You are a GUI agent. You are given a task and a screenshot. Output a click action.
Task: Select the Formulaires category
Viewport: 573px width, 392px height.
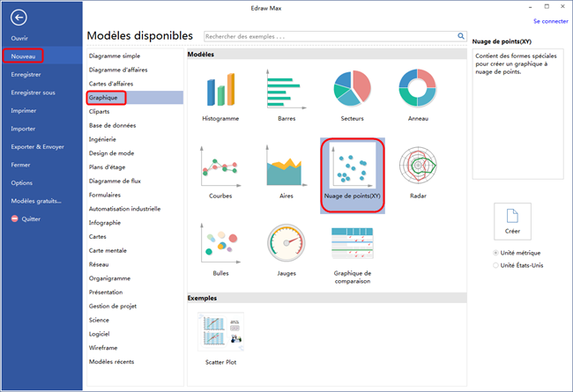(x=105, y=195)
